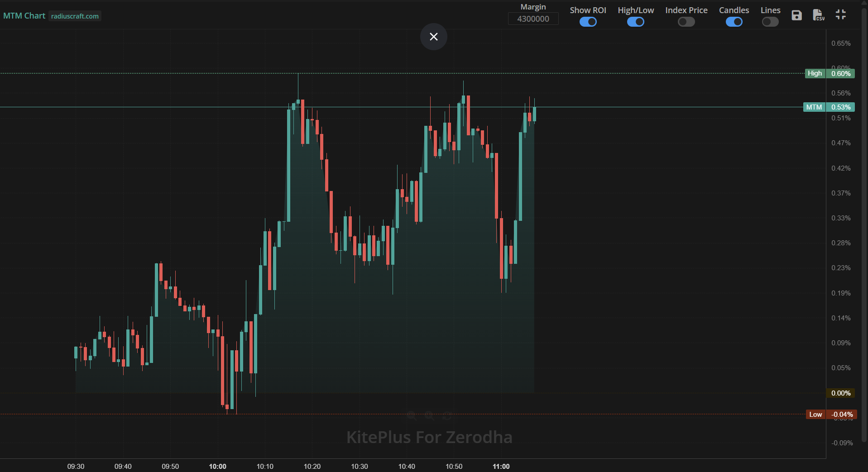Turn off the High/Low toggle
Image resolution: width=868 pixels, height=472 pixels.
pos(635,22)
